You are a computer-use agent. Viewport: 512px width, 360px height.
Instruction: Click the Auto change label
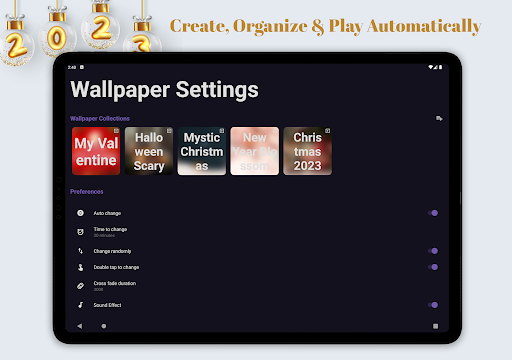107,213
